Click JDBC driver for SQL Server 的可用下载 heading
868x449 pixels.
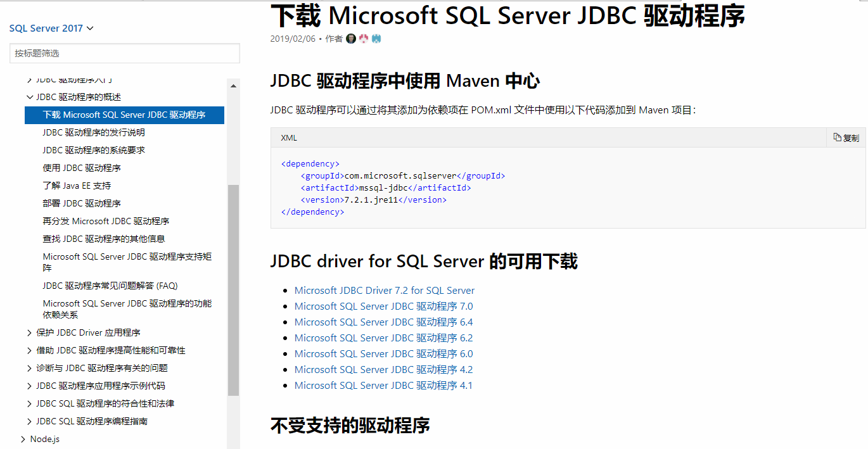click(424, 261)
